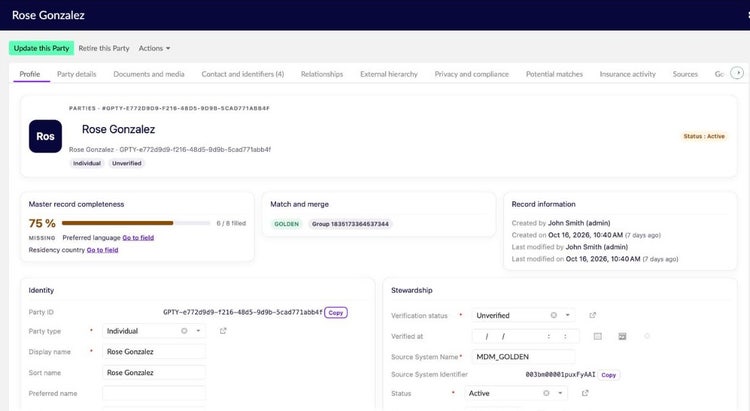
Task: Click the Sort name input field
Action: coord(154,373)
